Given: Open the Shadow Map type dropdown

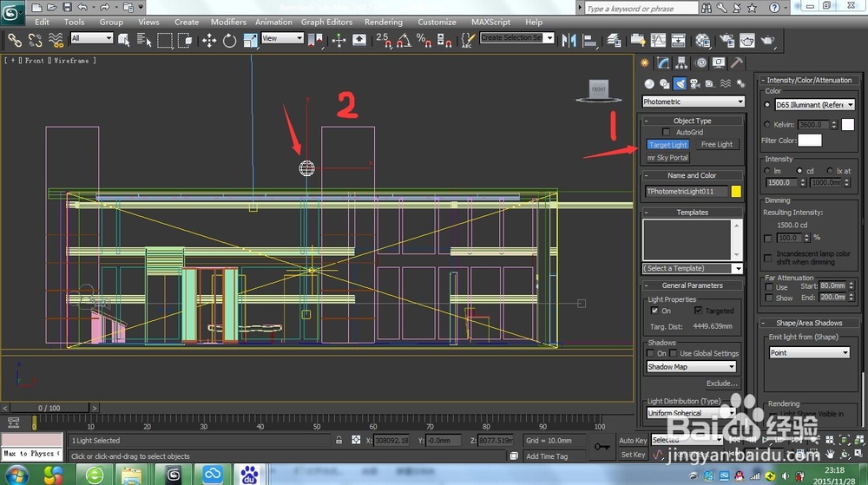Looking at the screenshot, I should (691, 367).
